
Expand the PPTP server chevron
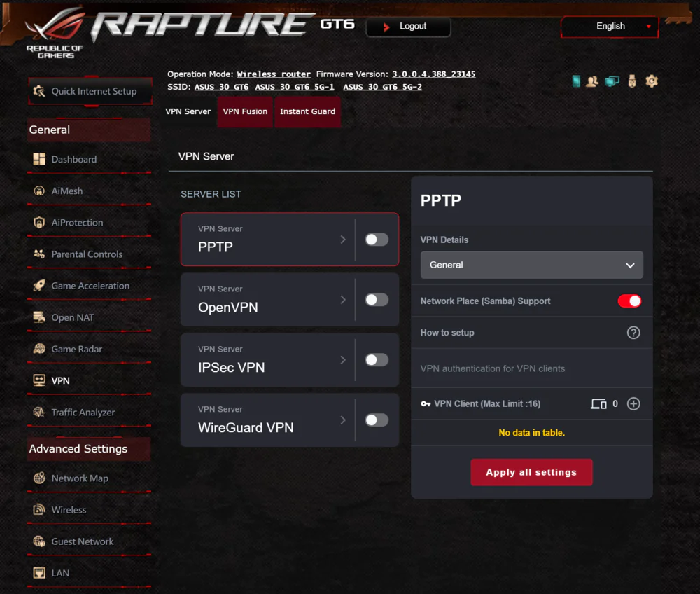tap(343, 240)
